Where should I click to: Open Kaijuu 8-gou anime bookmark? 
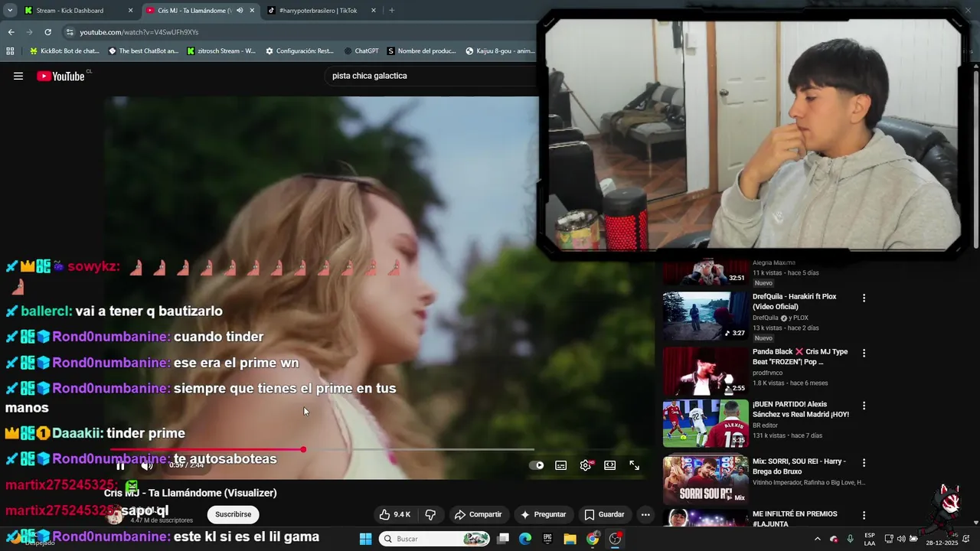pos(500,51)
